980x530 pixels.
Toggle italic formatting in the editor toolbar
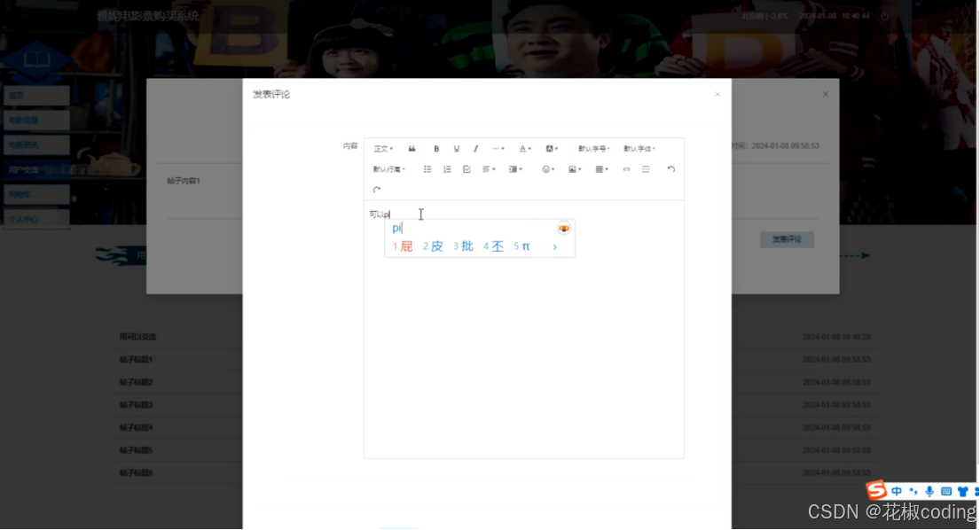click(x=475, y=149)
